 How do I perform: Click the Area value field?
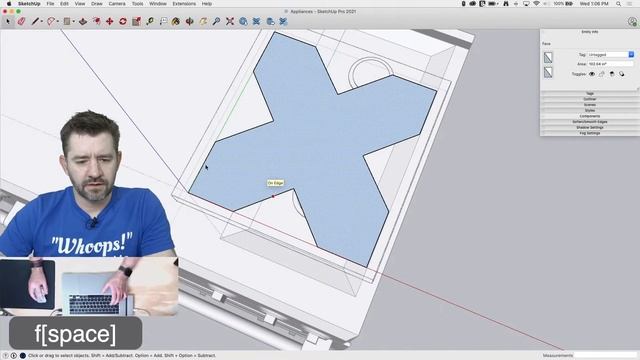[611, 64]
